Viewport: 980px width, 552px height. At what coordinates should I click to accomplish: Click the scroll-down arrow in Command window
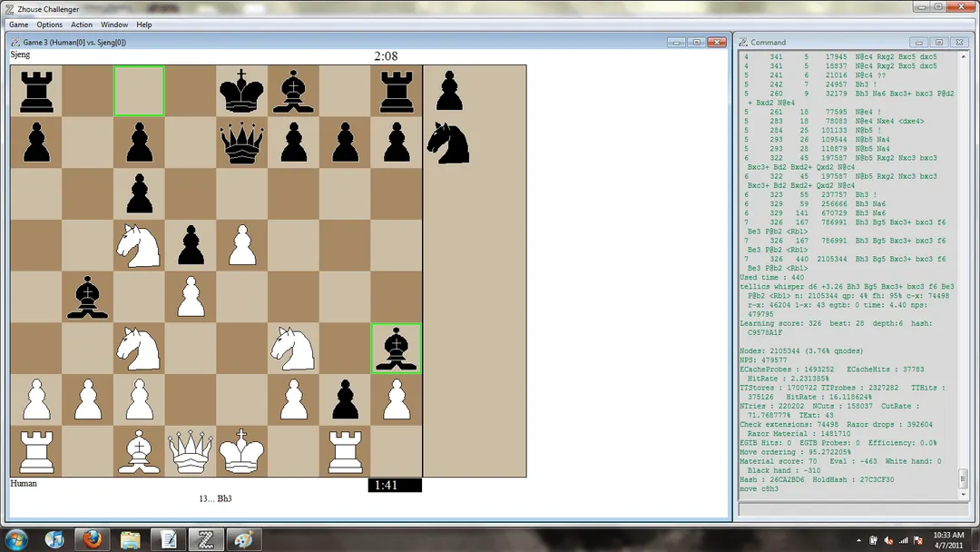pyautogui.click(x=963, y=495)
